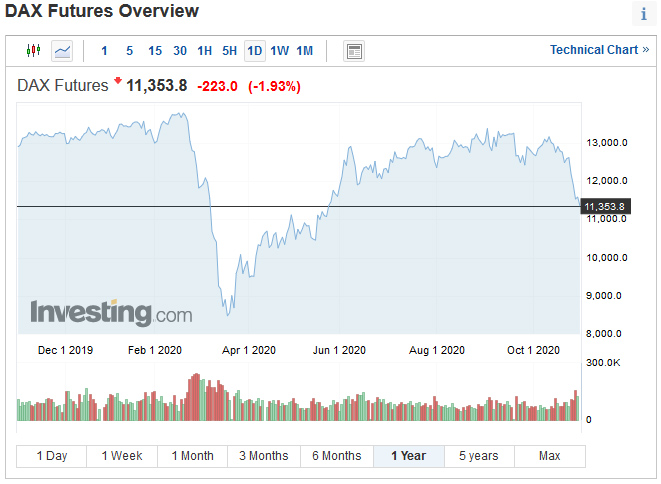Click the 11,353.8 price label on axis
The height and width of the screenshot is (484, 661).
tap(605, 207)
